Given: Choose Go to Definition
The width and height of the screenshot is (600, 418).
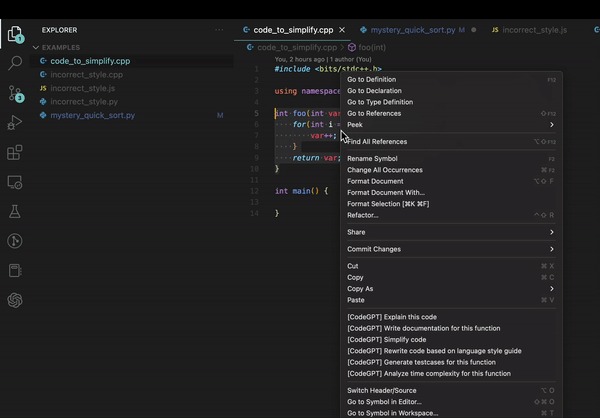Looking at the screenshot, I should pos(451,80).
